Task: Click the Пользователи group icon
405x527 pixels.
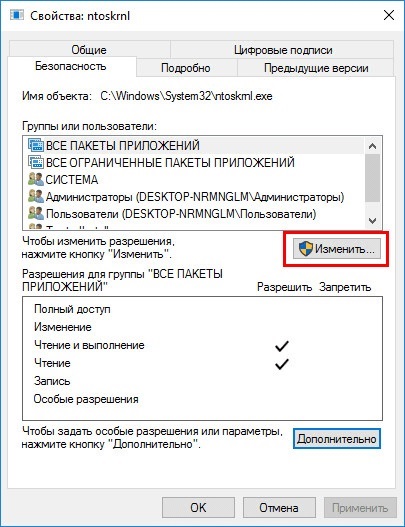Action: pyautogui.click(x=36, y=214)
